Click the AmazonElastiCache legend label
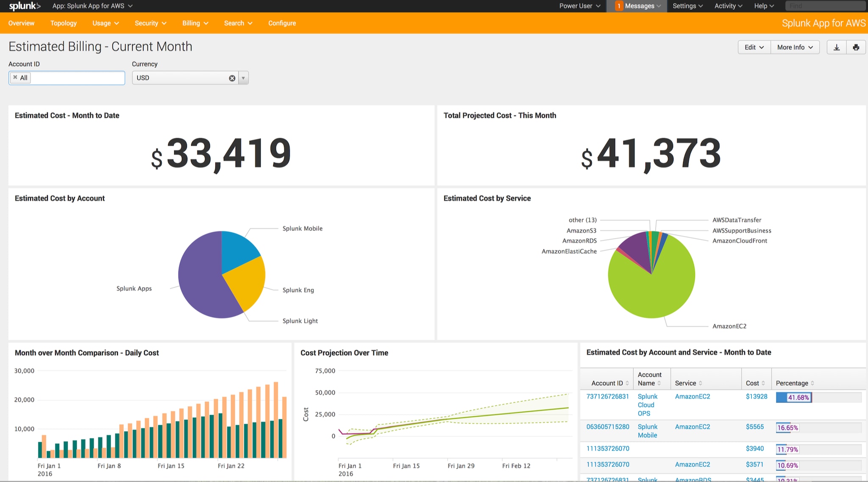This screenshot has width=868, height=482. [x=569, y=251]
